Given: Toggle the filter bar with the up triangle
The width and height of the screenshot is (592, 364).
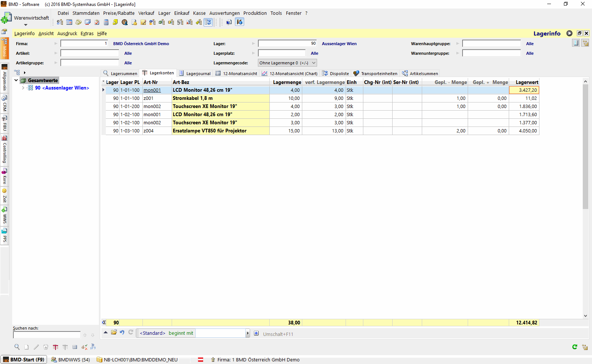Looking at the screenshot, I should tap(105, 333).
